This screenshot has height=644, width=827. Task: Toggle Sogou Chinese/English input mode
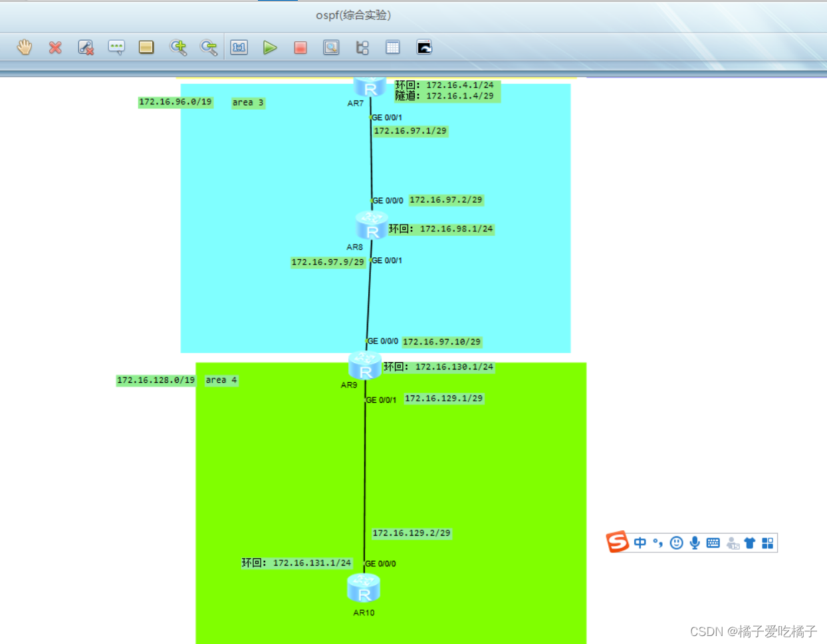pyautogui.click(x=640, y=543)
